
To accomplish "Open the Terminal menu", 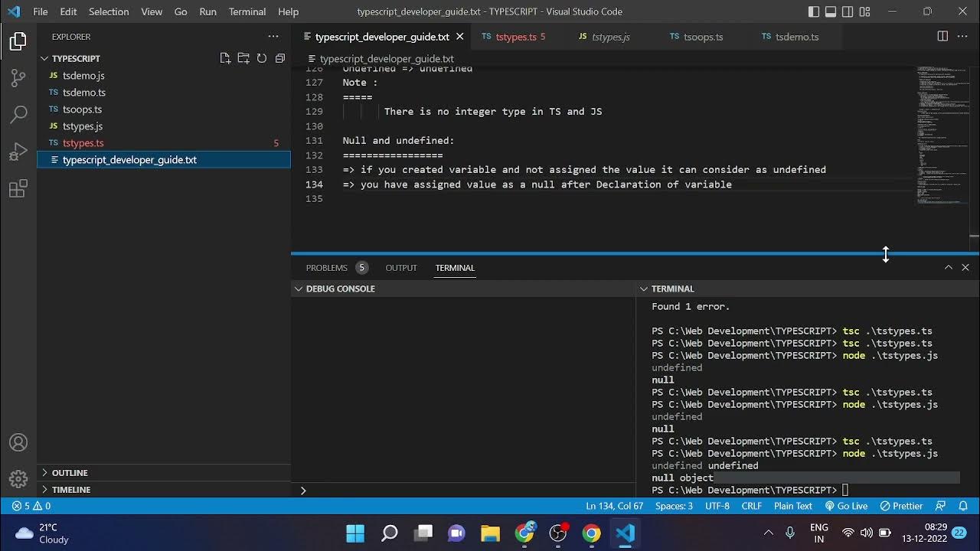I will (247, 11).
